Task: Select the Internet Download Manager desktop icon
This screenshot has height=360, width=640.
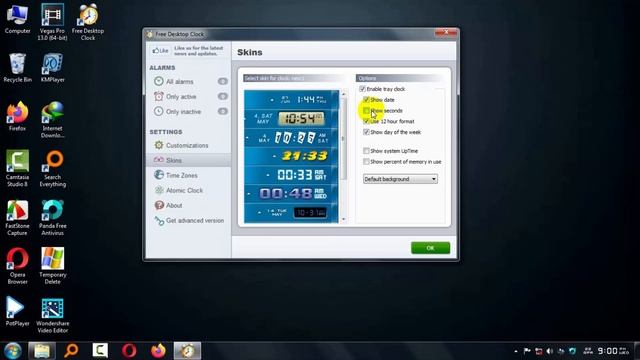Action: click(x=52, y=120)
